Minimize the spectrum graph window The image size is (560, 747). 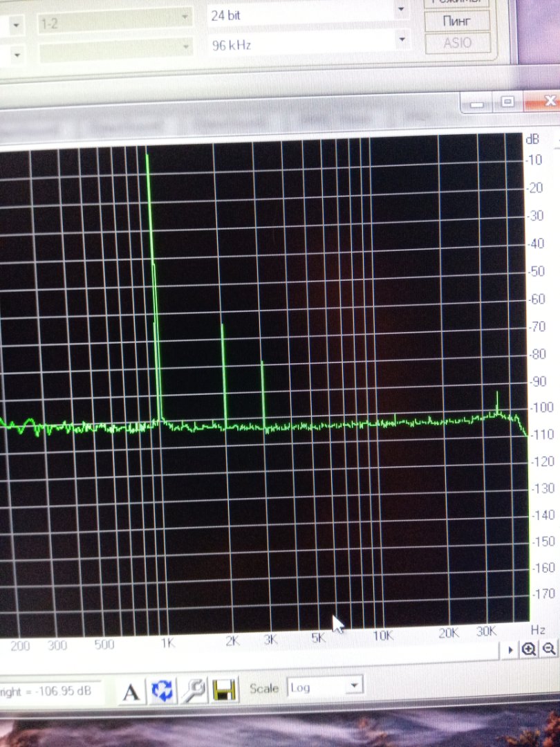[x=478, y=103]
